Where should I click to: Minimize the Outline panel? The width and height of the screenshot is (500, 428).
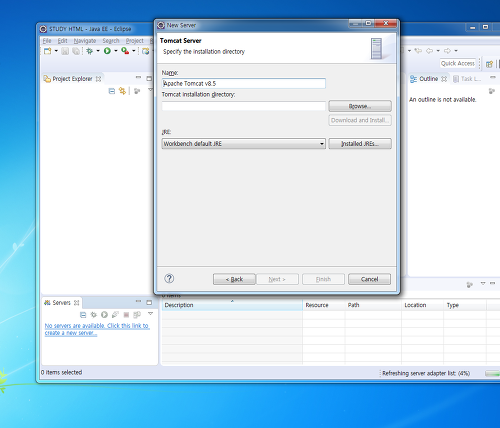pos(493,77)
